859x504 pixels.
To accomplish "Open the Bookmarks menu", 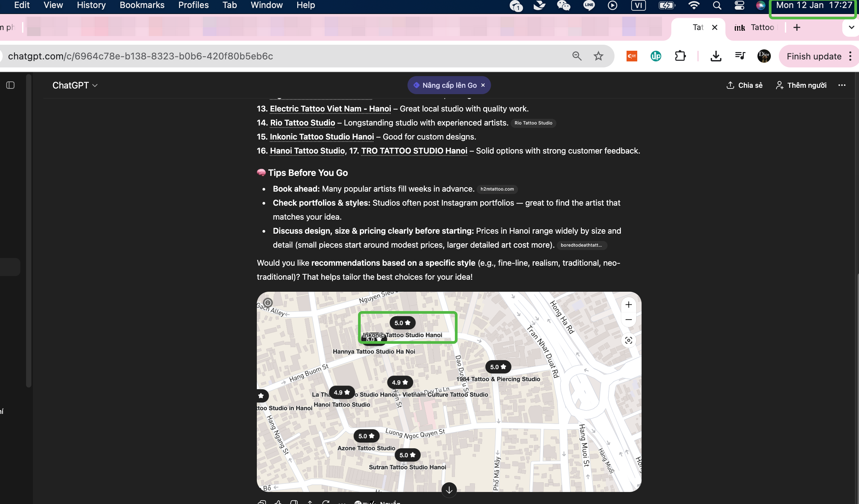I will (x=142, y=5).
